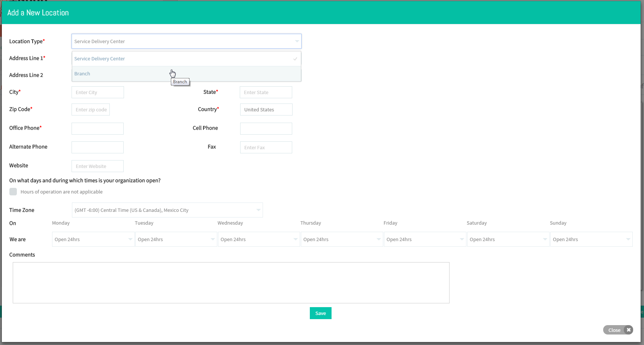Focus the Office Phone input box

click(97, 129)
